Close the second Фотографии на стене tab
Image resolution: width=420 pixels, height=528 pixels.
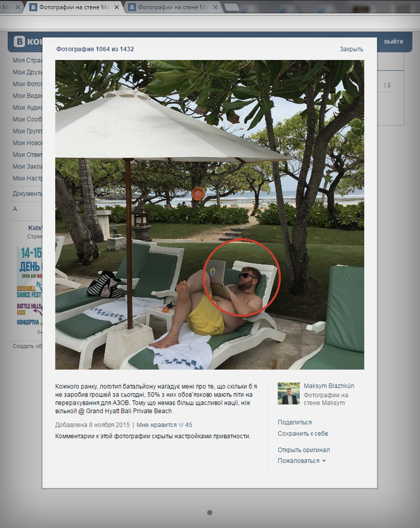[216, 7]
